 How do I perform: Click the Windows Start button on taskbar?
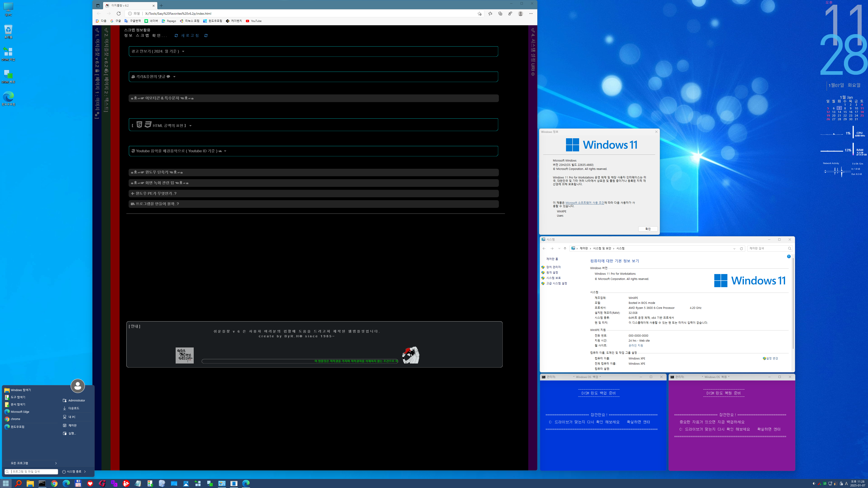[6, 483]
